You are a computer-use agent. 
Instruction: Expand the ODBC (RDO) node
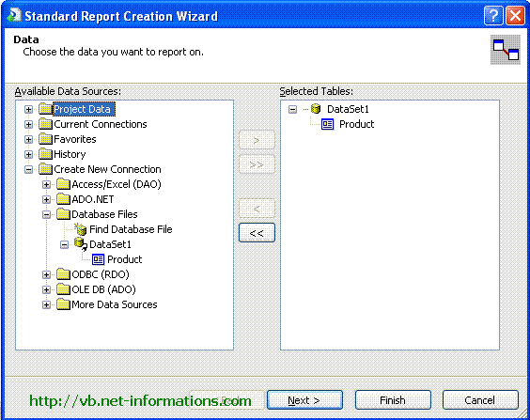(x=47, y=274)
